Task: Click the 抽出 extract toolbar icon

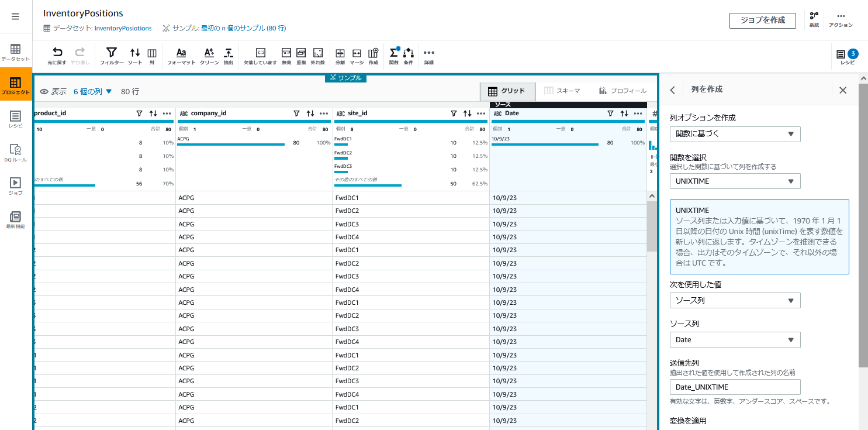Action: (229, 56)
